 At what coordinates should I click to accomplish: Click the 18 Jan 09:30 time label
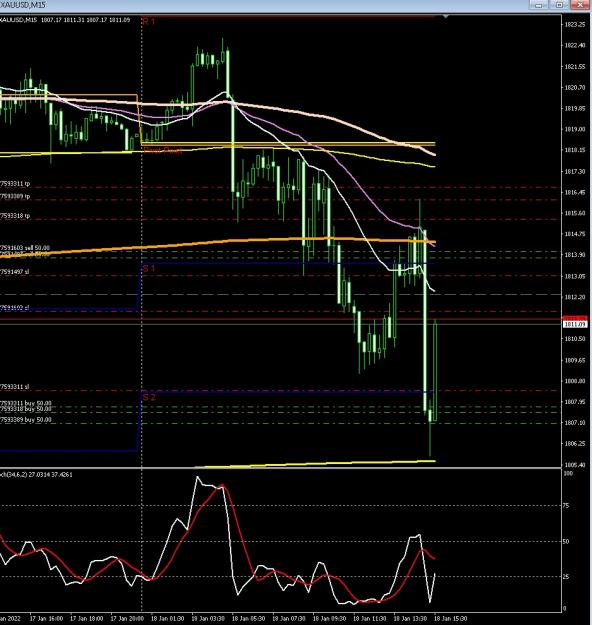coord(329,619)
